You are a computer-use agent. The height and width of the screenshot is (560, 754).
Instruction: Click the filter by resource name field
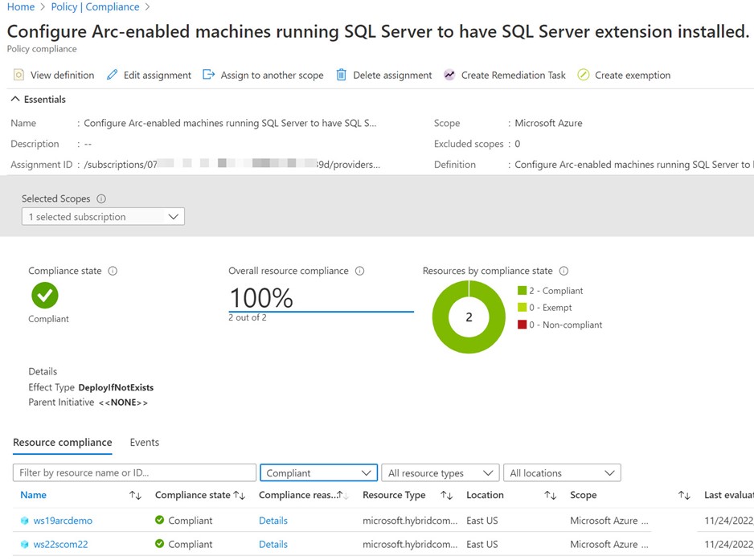[133, 472]
